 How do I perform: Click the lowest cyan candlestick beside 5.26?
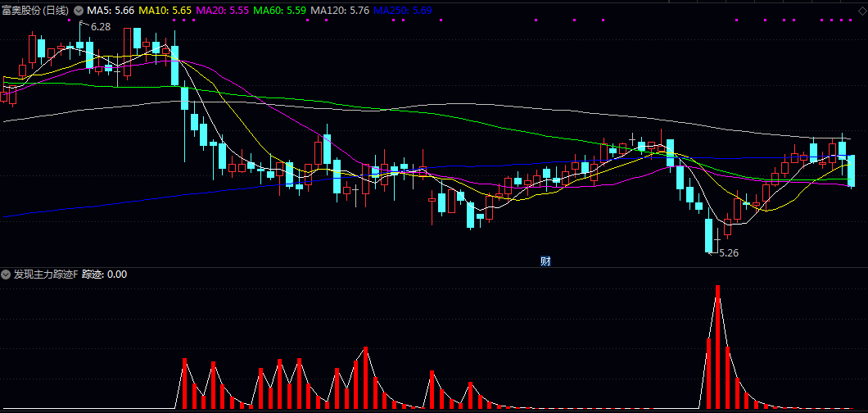pos(709,235)
